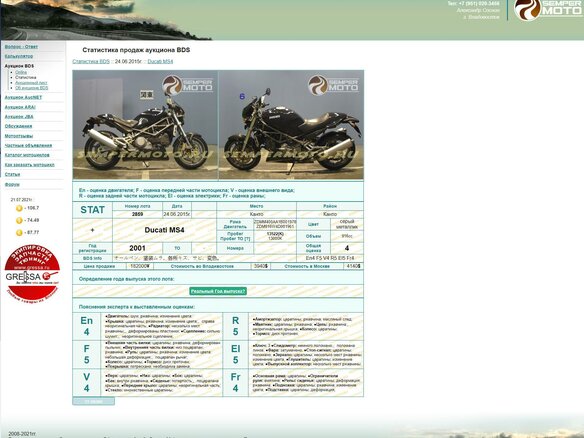Select 'Стоимость во Владивостоке' label cell
The height and width of the screenshot is (438, 584).
(x=202, y=266)
